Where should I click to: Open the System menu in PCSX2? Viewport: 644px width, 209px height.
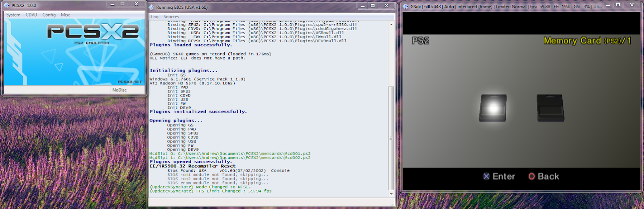pos(13,15)
